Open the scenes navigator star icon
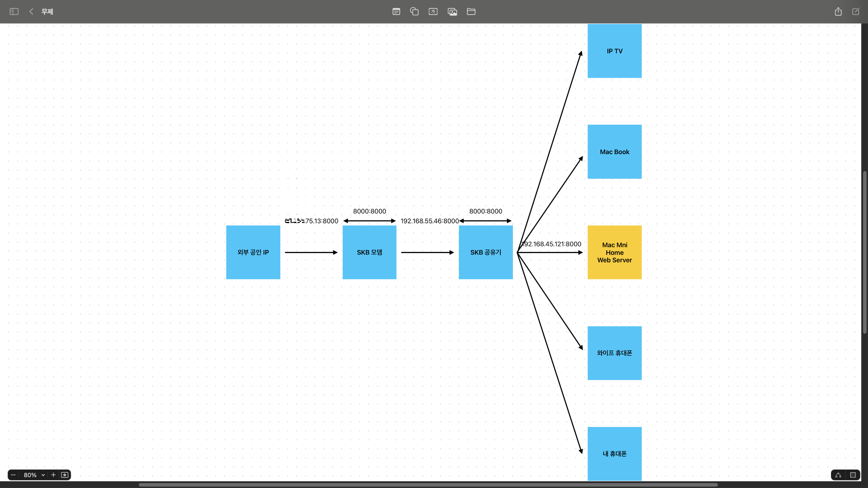 65,475
